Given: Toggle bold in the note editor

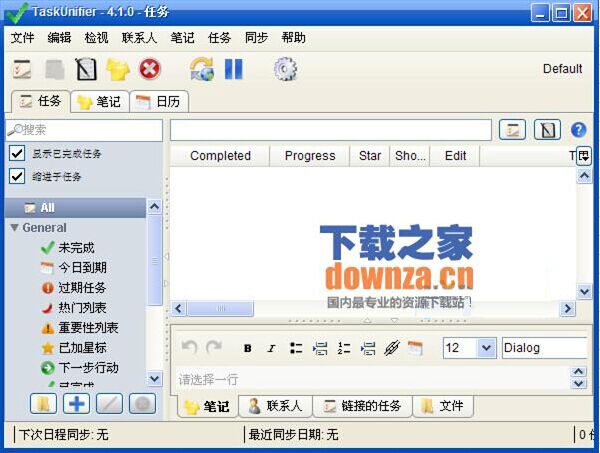Looking at the screenshot, I should point(248,348).
